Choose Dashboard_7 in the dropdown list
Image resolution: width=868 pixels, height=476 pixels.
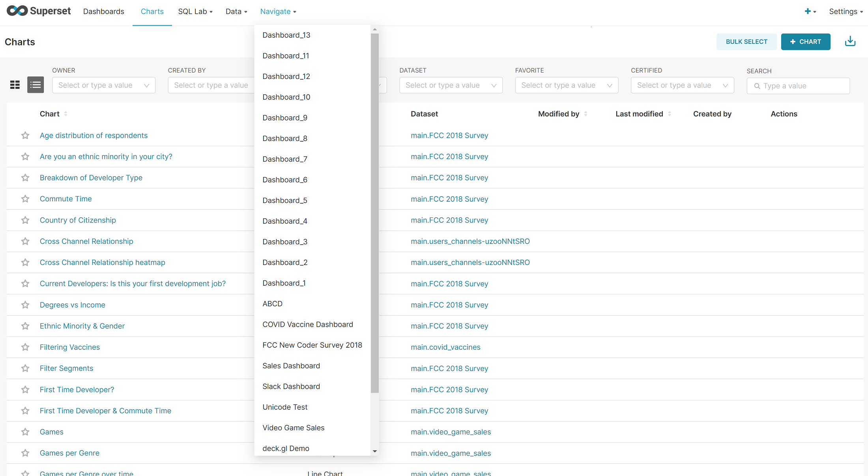[x=285, y=159]
